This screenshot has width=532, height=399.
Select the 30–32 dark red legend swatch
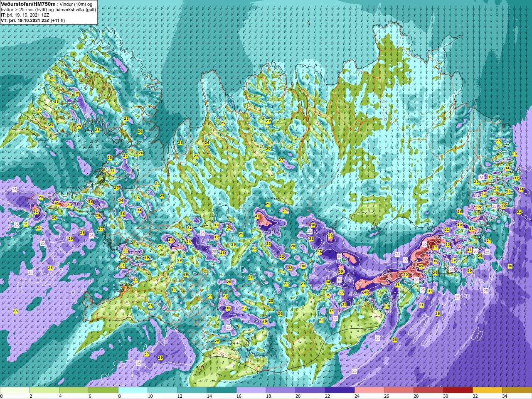[458, 390]
